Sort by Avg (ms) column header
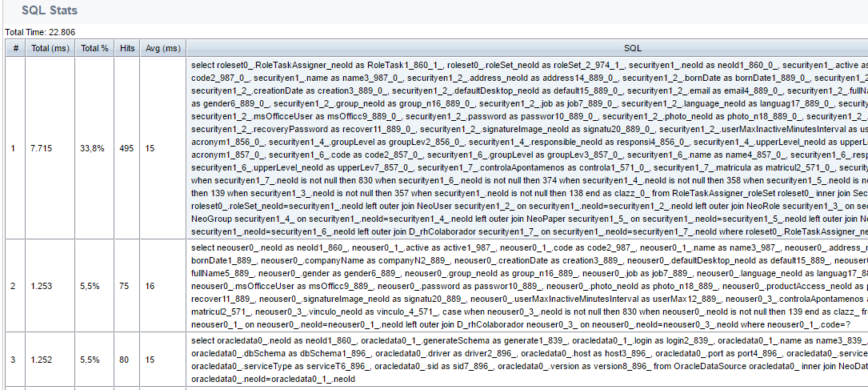868x390 pixels. (x=162, y=48)
